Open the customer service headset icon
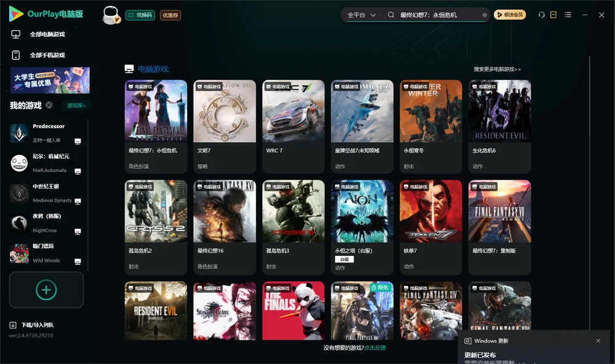615x364 pixels. [542, 15]
